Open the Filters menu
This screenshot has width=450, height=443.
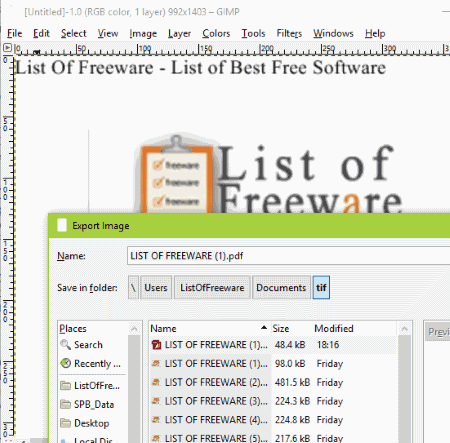coord(289,33)
